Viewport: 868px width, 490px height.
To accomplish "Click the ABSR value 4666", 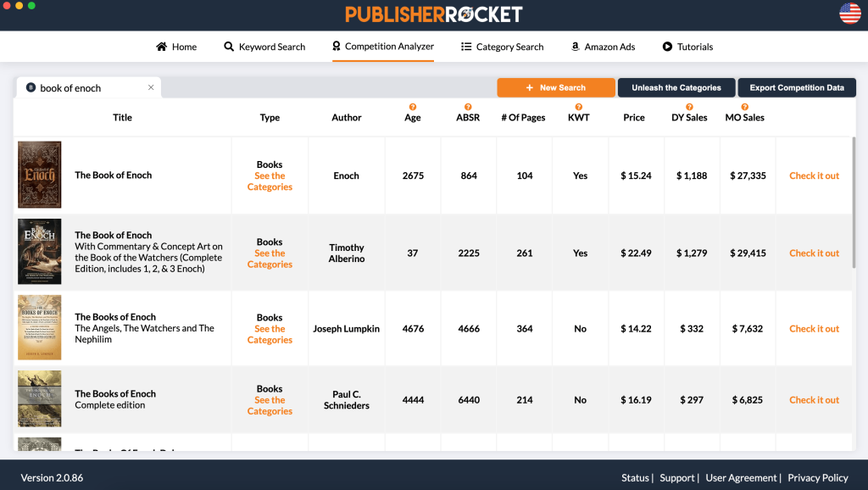I will [469, 328].
